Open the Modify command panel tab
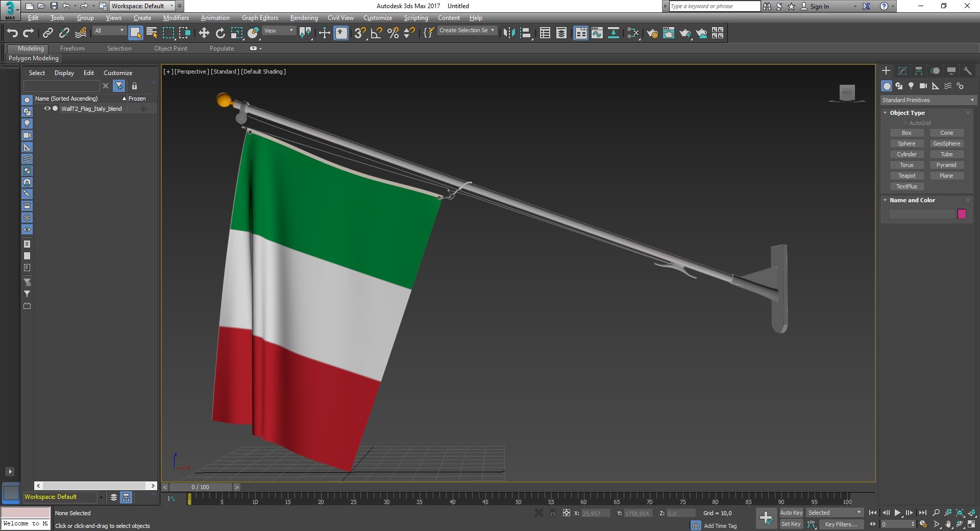This screenshot has height=531, width=980. (902, 71)
